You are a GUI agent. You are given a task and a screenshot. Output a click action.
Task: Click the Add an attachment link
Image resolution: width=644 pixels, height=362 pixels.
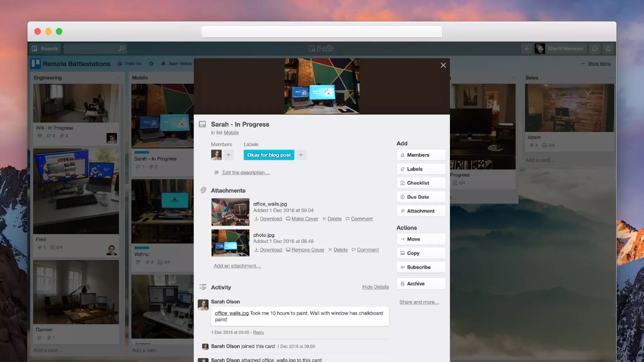237,266
